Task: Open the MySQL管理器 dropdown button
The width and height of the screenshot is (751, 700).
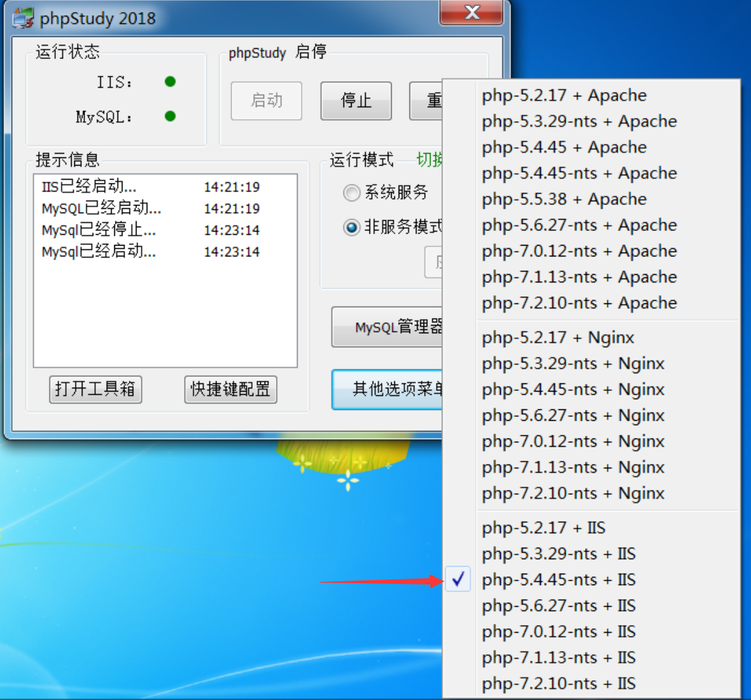Action: (387, 327)
